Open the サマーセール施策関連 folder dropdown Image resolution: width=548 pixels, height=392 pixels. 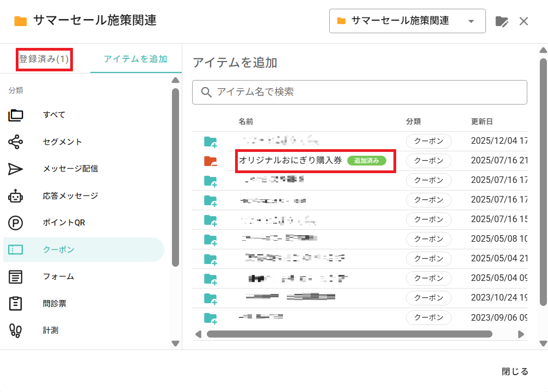pos(407,21)
